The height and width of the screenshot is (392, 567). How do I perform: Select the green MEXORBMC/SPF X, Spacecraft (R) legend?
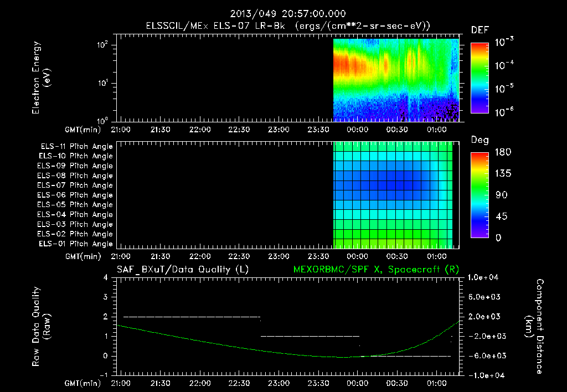pyautogui.click(x=376, y=270)
